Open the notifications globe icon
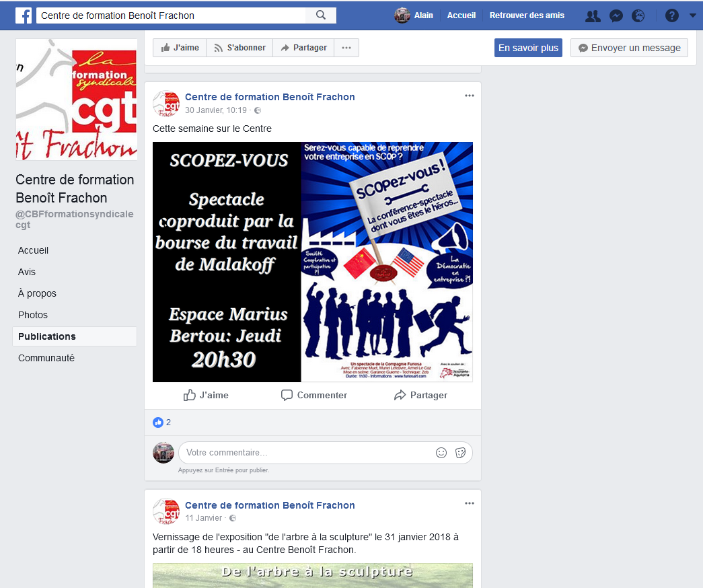The image size is (703, 588). [638, 15]
